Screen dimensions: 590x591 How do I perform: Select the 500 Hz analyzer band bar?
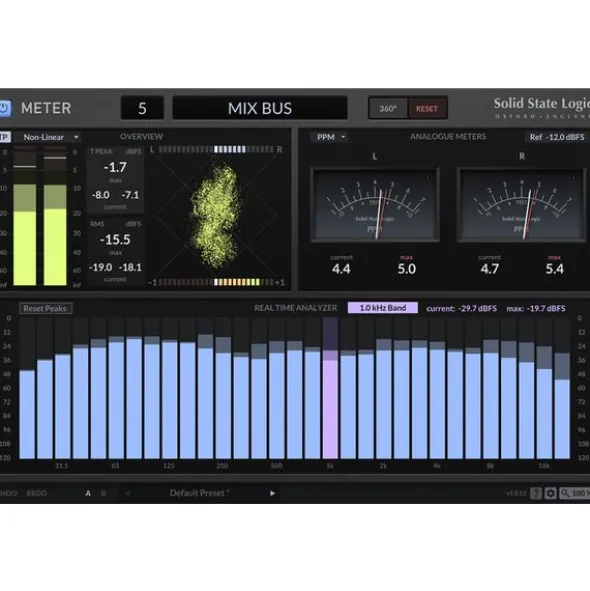277,388
